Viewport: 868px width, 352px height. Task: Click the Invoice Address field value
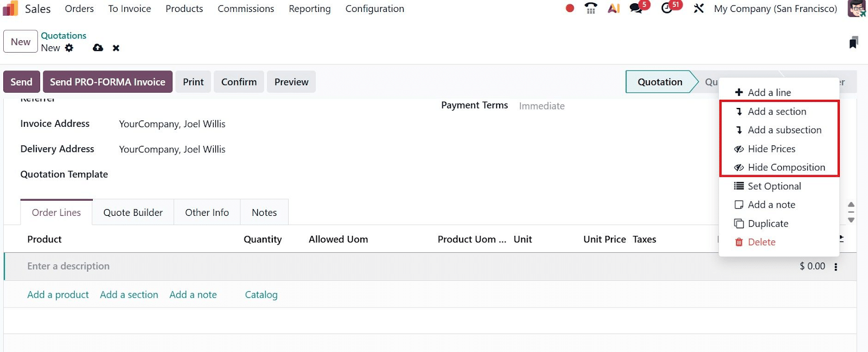coord(172,124)
